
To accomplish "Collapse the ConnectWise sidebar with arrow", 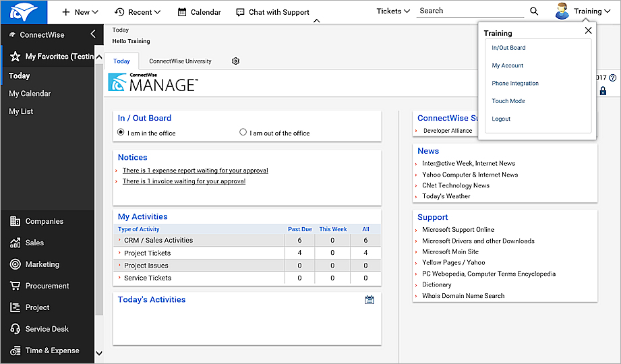I will pos(93,34).
